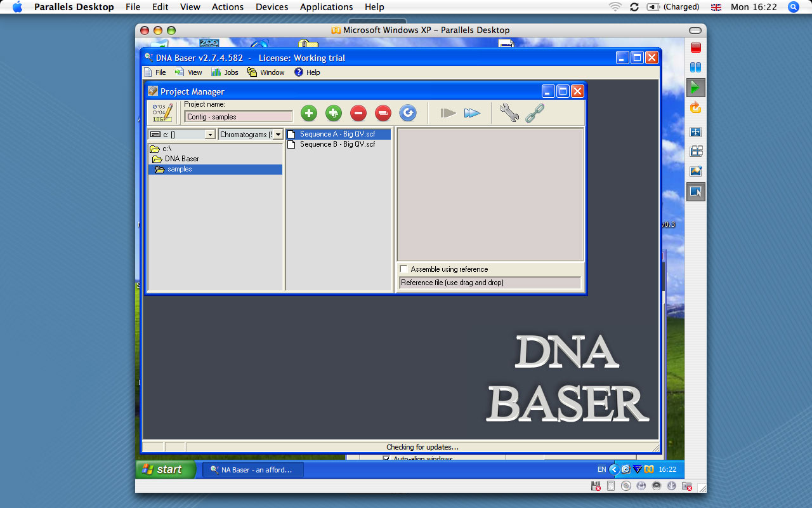Open DNA Baser View menu
Viewport: 812px width, 508px height.
tap(188, 72)
